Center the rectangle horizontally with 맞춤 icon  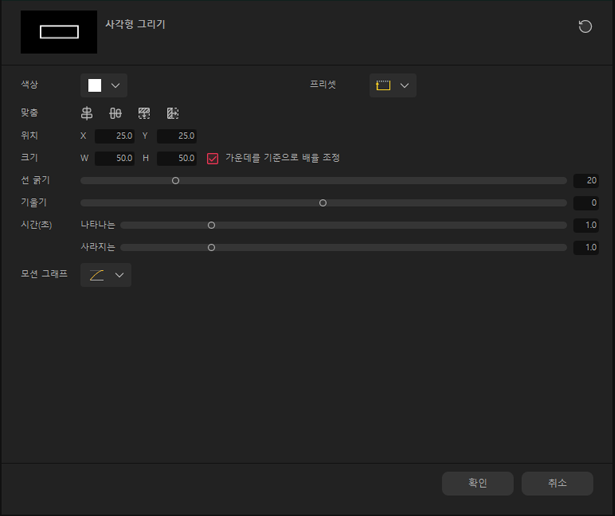tap(87, 113)
